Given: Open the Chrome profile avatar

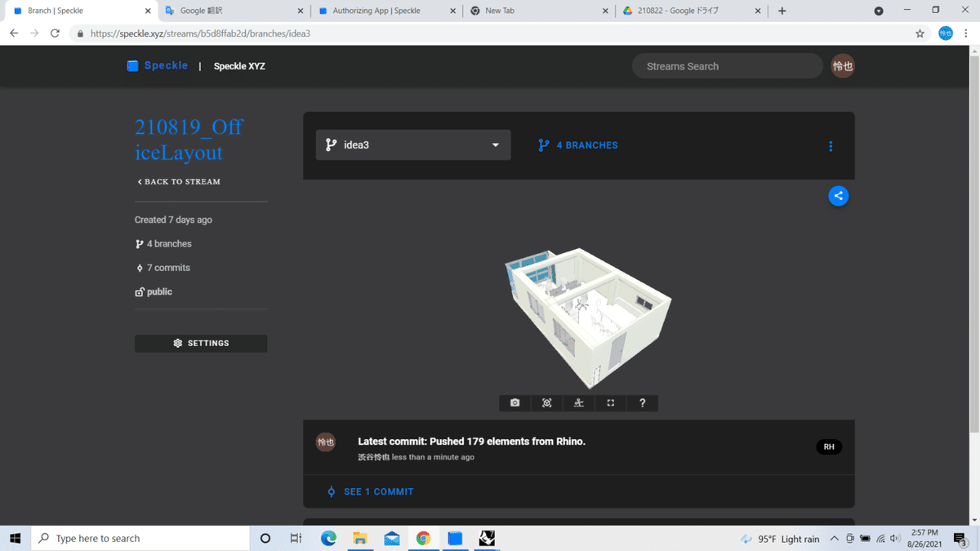Looking at the screenshot, I should [945, 33].
